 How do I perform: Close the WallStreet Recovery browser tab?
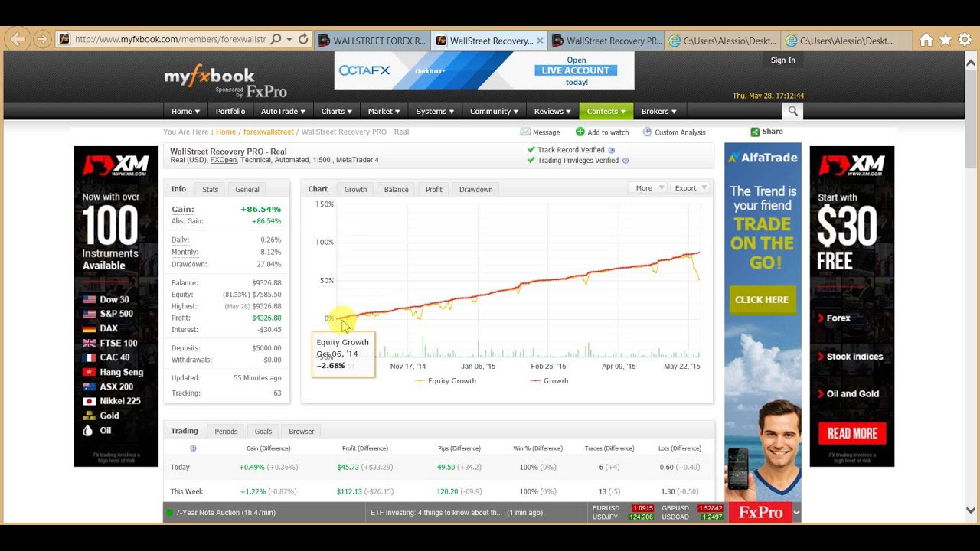540,41
